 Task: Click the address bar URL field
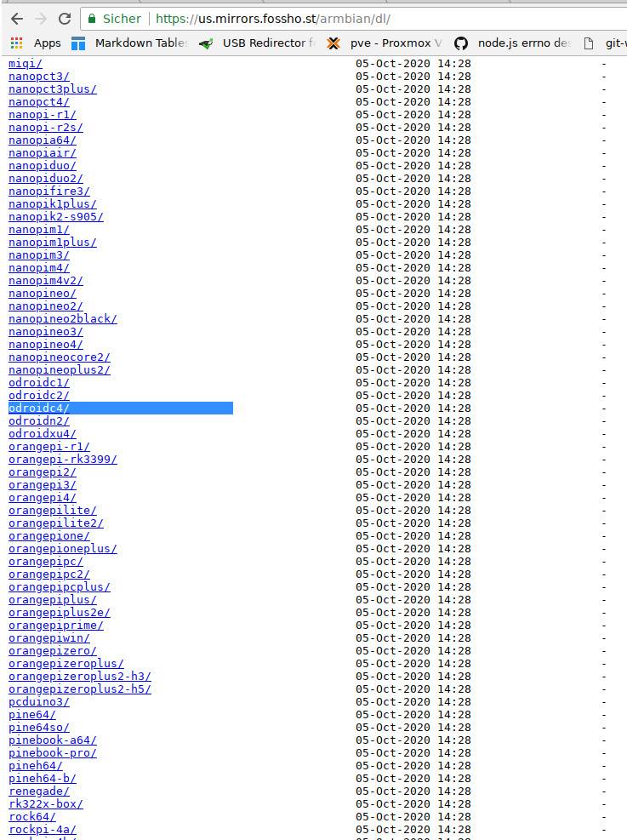(x=353, y=19)
